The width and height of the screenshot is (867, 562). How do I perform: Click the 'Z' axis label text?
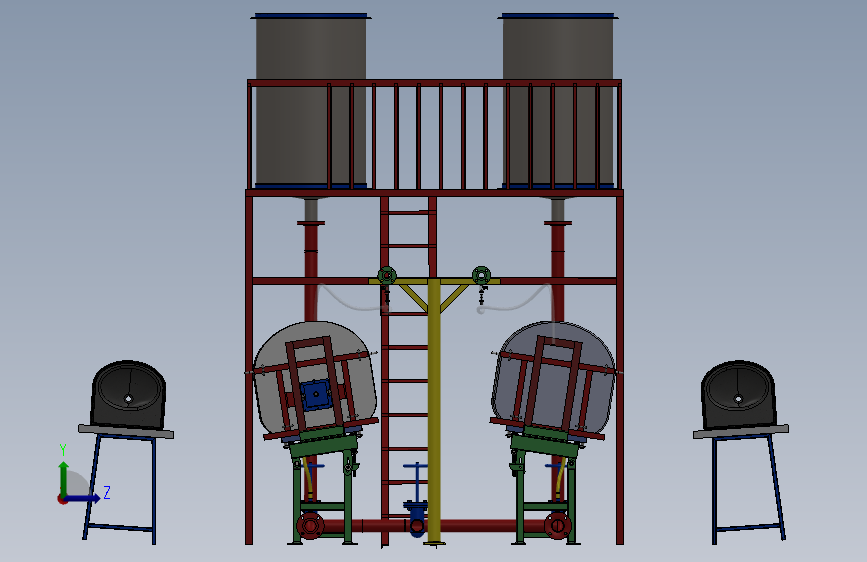pos(107,492)
